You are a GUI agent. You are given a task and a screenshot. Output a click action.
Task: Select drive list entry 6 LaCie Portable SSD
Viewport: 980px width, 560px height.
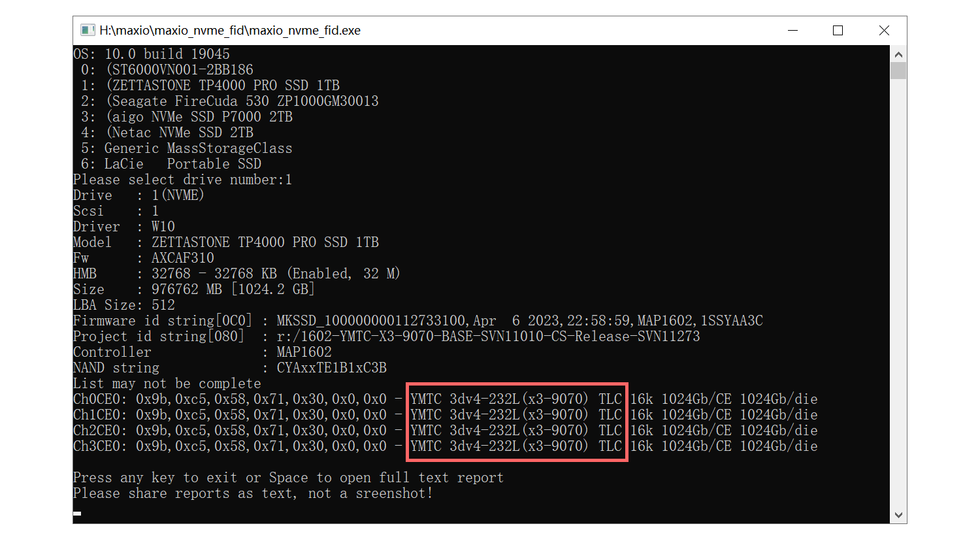(x=171, y=164)
